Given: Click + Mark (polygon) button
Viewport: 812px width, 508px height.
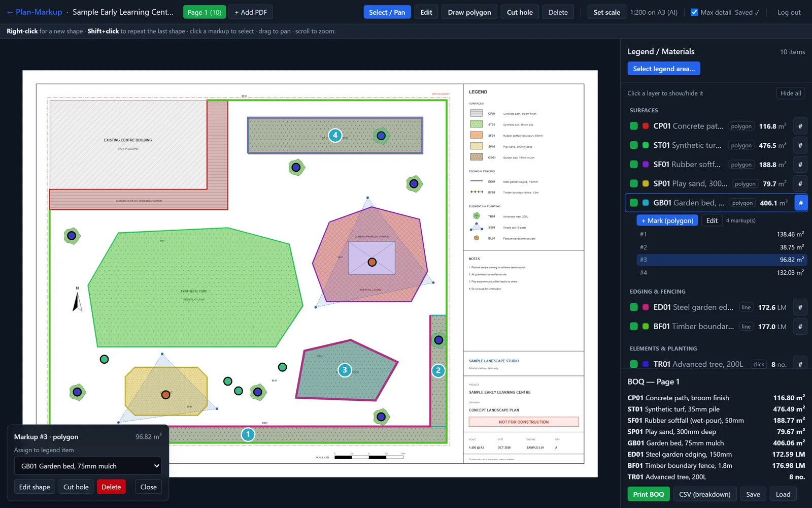Looking at the screenshot, I should [x=667, y=220].
